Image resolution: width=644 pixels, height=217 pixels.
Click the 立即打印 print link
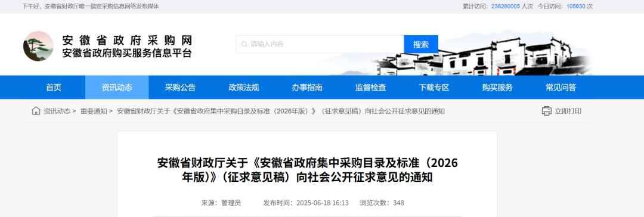tap(568, 111)
